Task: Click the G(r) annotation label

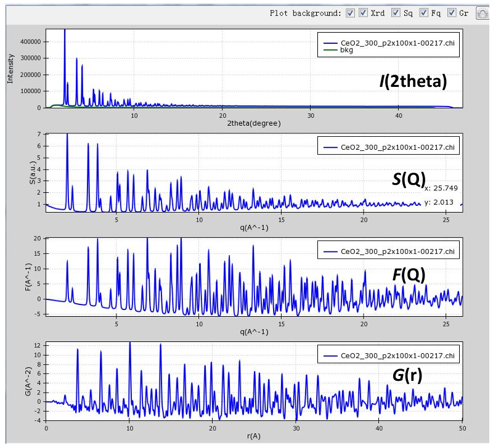Action: (407, 375)
